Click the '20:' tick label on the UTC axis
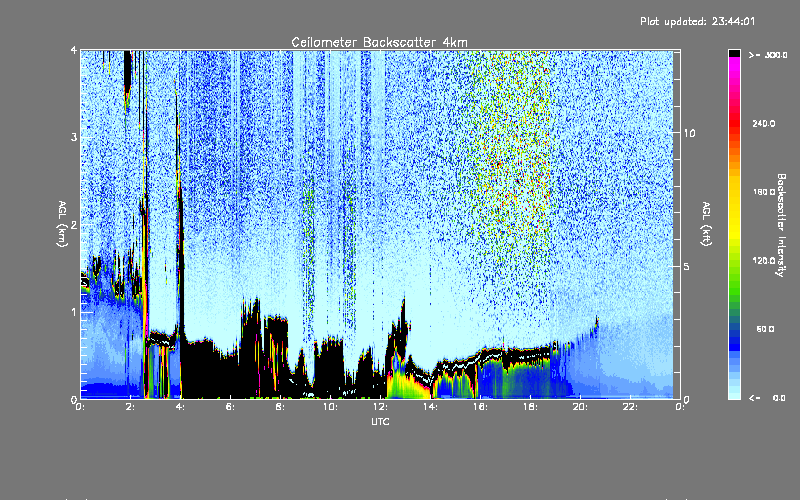Image resolution: width=800 pixels, height=500 pixels. coord(580,407)
